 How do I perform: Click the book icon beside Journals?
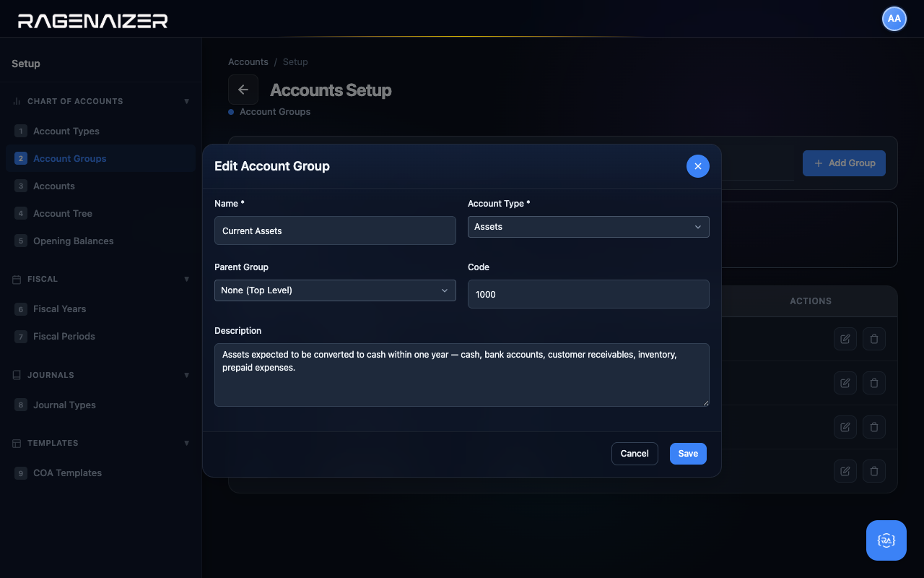coord(17,375)
